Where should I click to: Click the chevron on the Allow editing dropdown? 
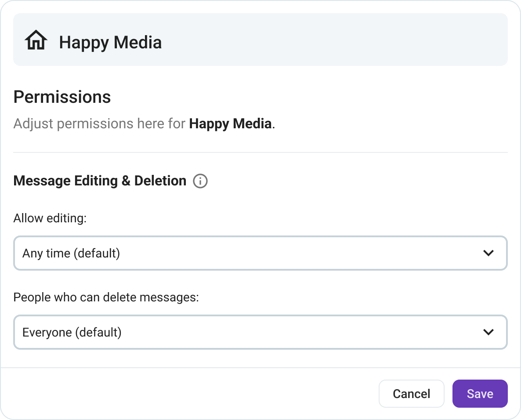pos(488,253)
